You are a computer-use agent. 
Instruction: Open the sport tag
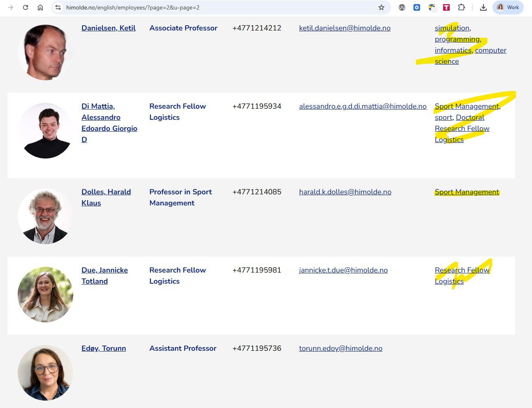(x=444, y=117)
